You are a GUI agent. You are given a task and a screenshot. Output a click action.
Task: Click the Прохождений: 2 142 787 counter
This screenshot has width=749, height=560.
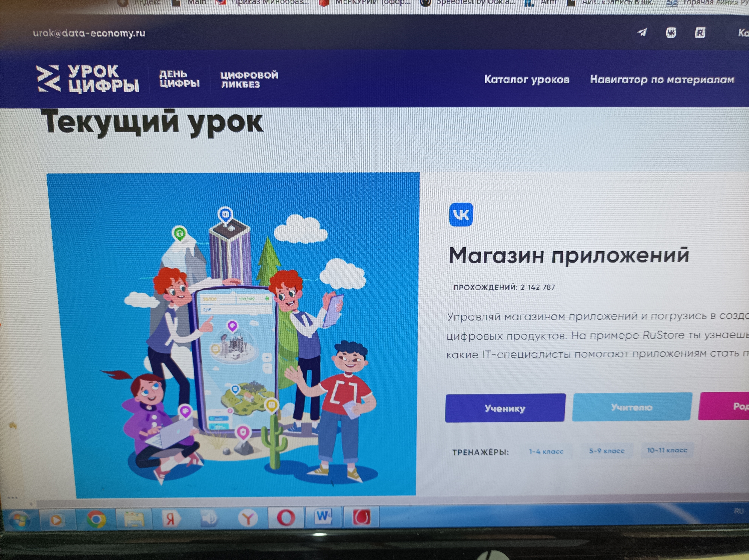pos(504,287)
